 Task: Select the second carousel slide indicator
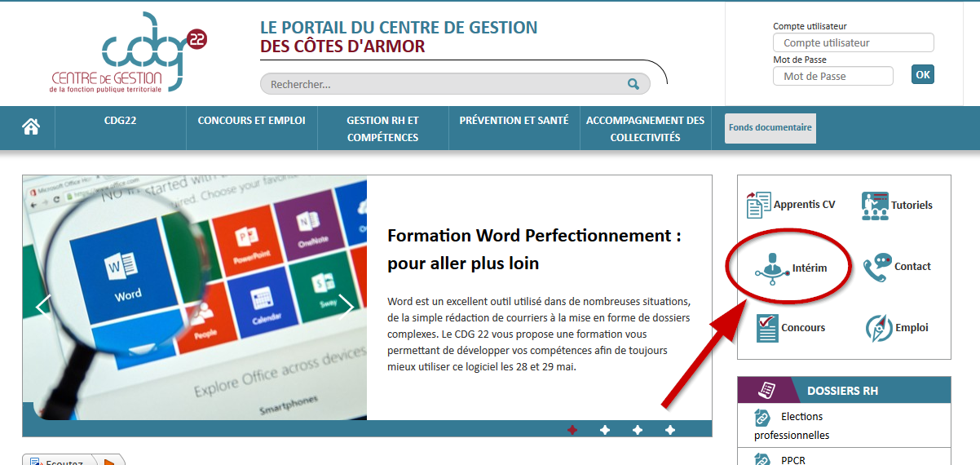605,430
